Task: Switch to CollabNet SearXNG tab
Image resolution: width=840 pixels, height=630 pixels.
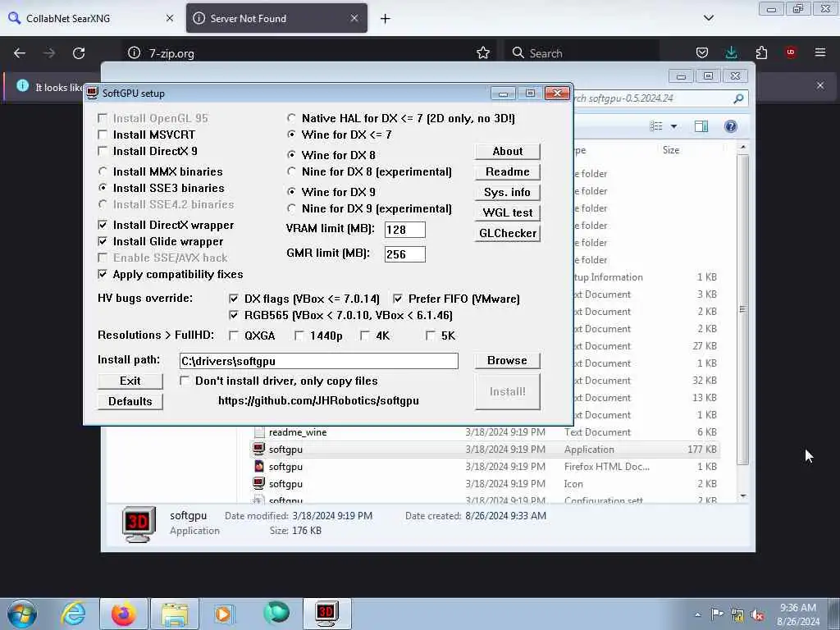Action: pos(90,18)
